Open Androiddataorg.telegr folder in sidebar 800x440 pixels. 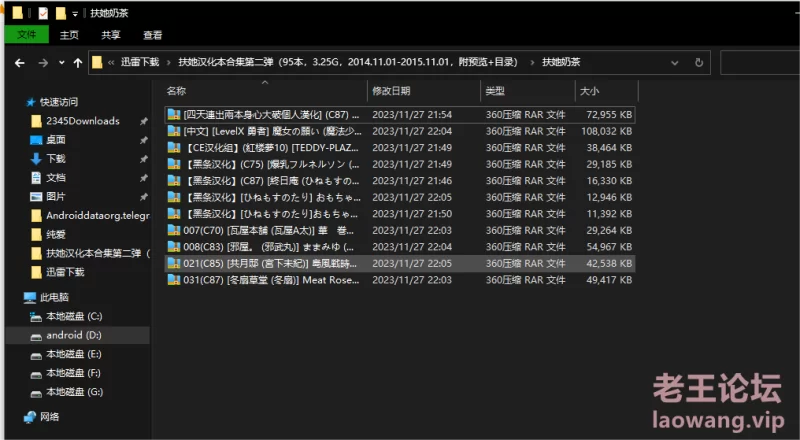[x=97, y=215]
